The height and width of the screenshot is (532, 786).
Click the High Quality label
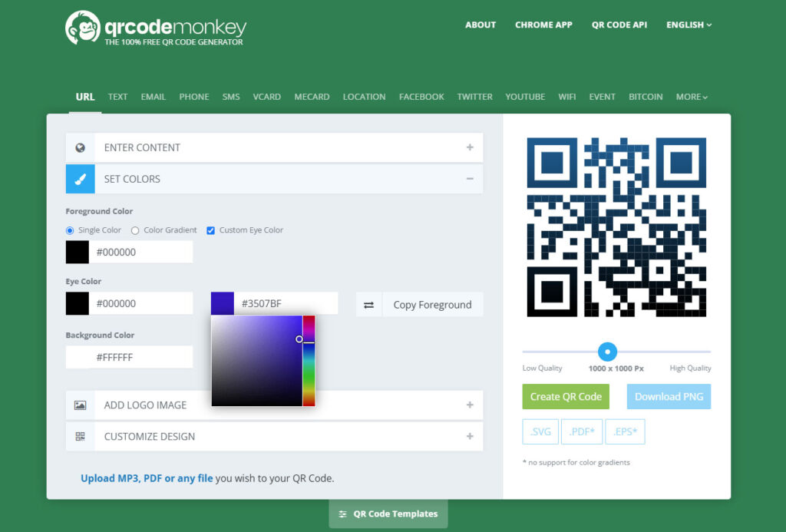[x=690, y=368]
